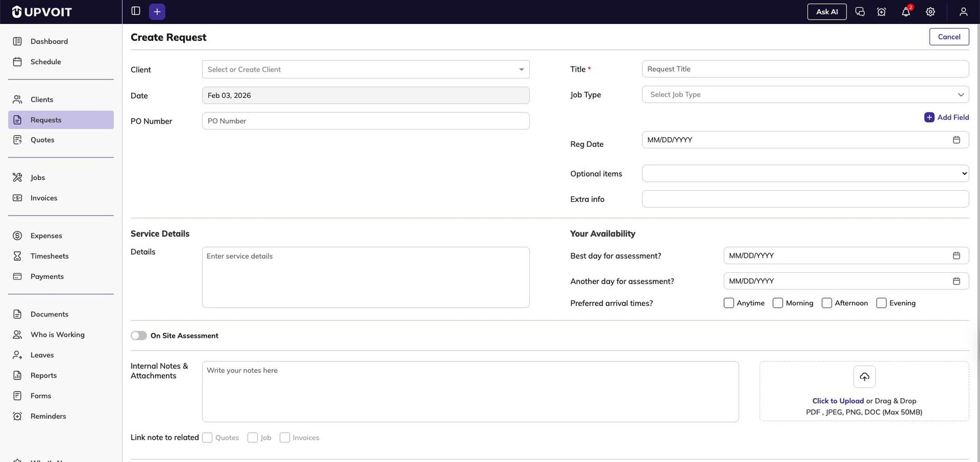Open the Select Job Type dropdown

pyautogui.click(x=805, y=94)
